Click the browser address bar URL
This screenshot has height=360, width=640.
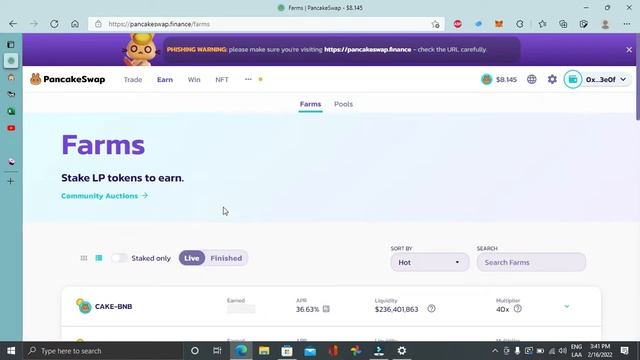point(159,24)
